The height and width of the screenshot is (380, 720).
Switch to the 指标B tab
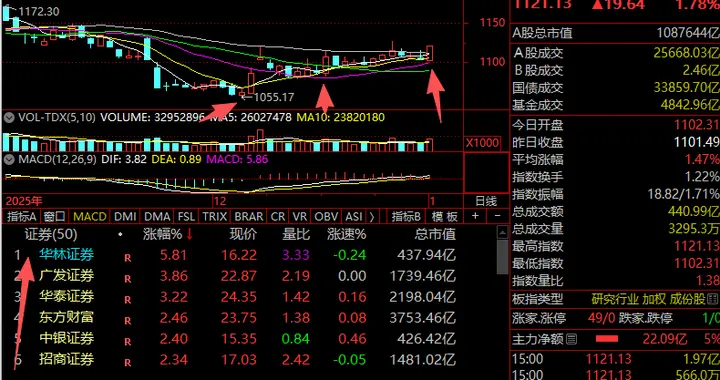coord(406,216)
